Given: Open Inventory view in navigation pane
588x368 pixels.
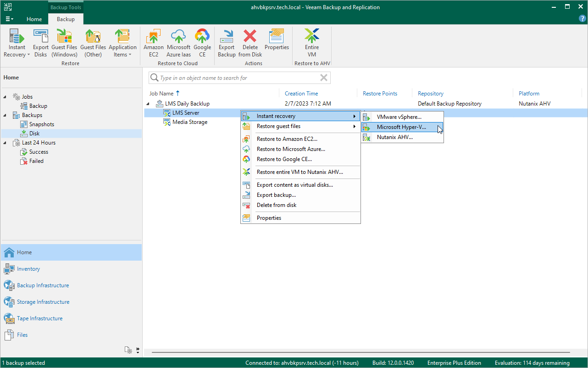Looking at the screenshot, I should click(72, 269).
